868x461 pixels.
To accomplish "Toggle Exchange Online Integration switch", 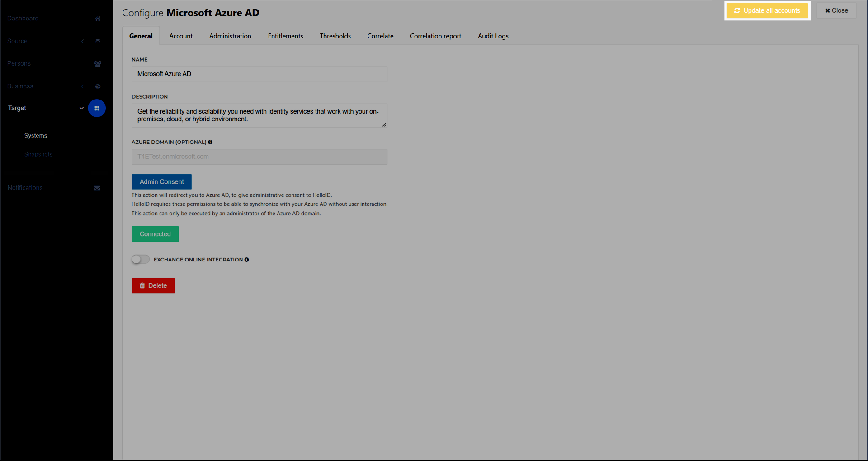I will click(x=141, y=259).
